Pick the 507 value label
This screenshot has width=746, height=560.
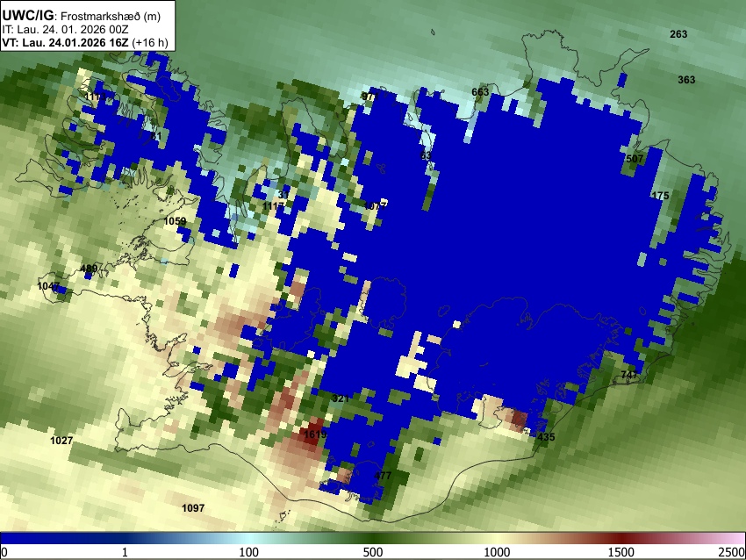(x=635, y=159)
